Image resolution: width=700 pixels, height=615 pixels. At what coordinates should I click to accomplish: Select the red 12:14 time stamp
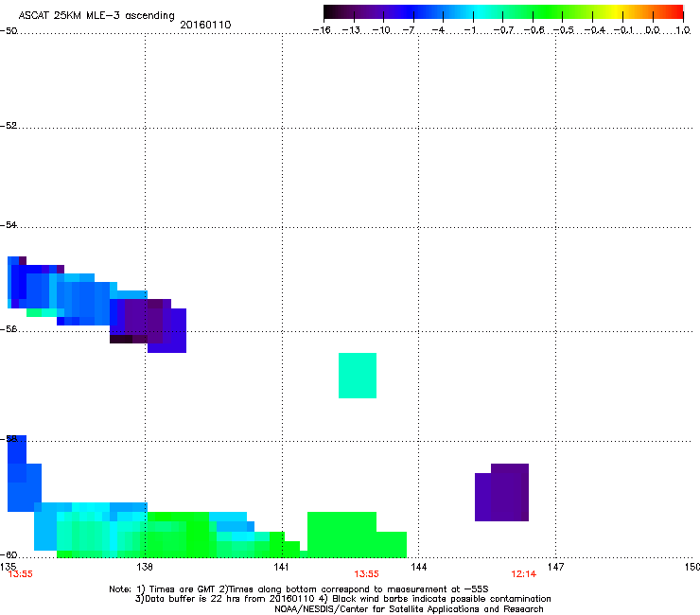524,574
